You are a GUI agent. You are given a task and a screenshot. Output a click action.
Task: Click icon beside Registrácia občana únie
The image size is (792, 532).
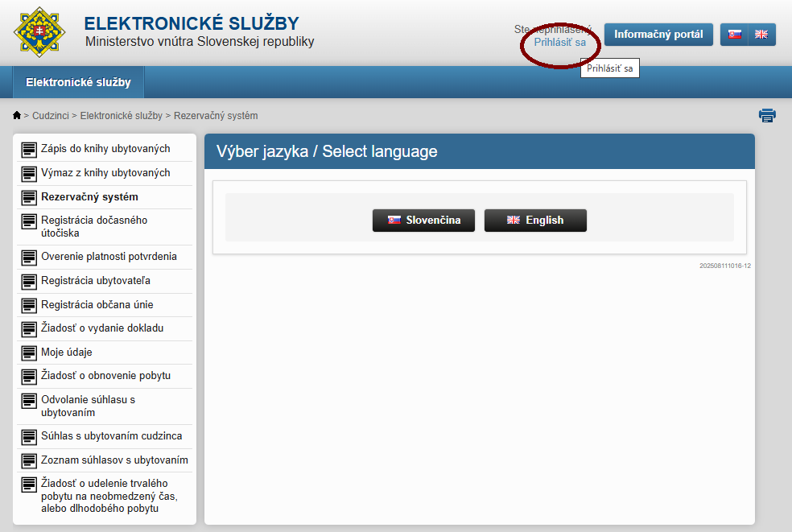[29, 305]
